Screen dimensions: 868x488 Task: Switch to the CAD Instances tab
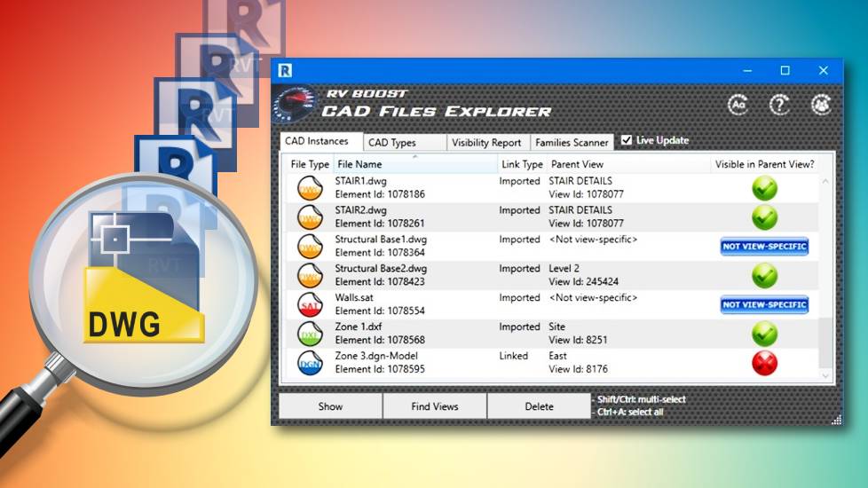321,141
